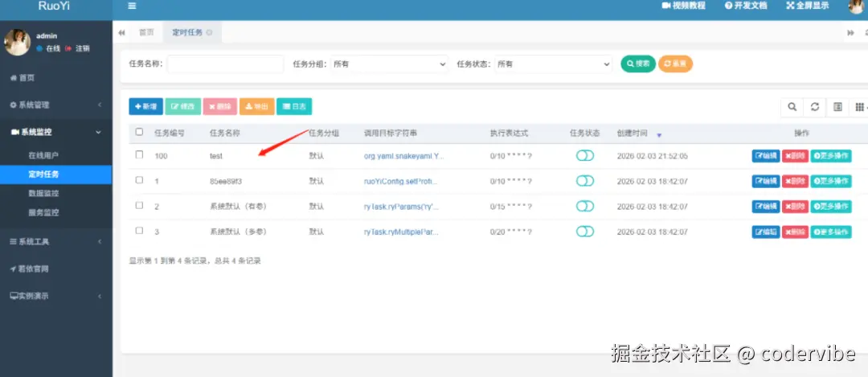Toggle status switch for 85ee89f3 task
868x377 pixels.
tap(584, 181)
